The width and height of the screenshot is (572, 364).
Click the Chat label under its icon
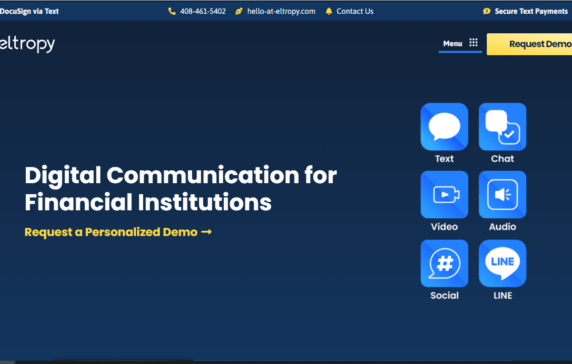502,159
